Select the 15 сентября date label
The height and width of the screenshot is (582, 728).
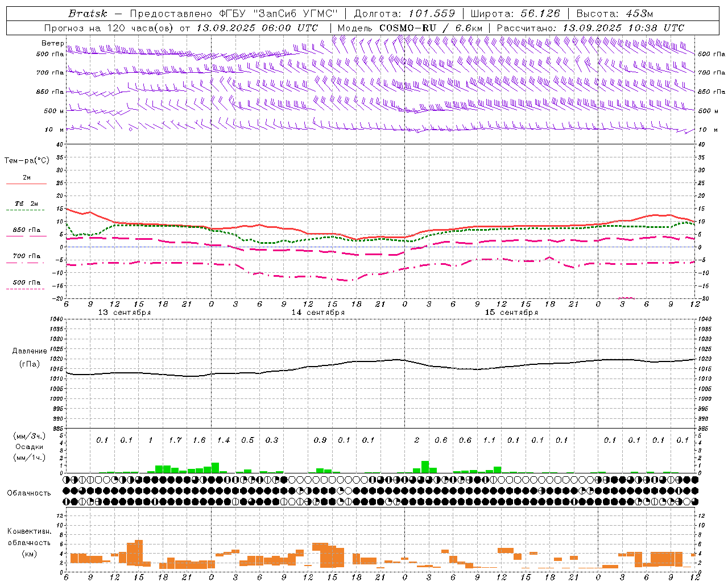pos(511,313)
